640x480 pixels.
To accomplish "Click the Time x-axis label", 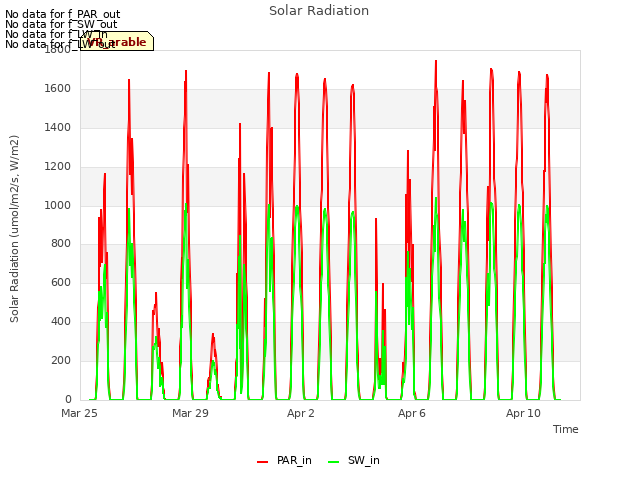I will tap(565, 429).
